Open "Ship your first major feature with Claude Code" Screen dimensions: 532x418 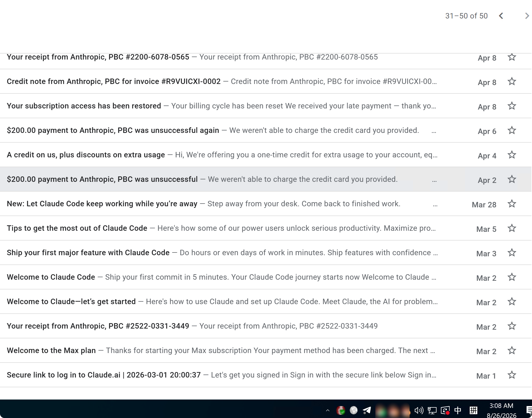point(266,252)
